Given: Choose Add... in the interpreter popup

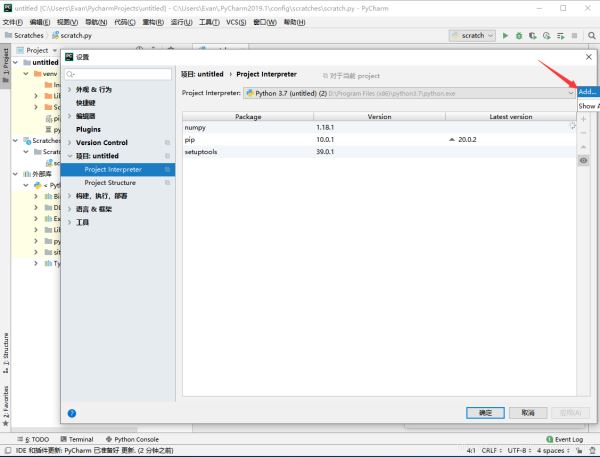Looking at the screenshot, I should click(588, 92).
